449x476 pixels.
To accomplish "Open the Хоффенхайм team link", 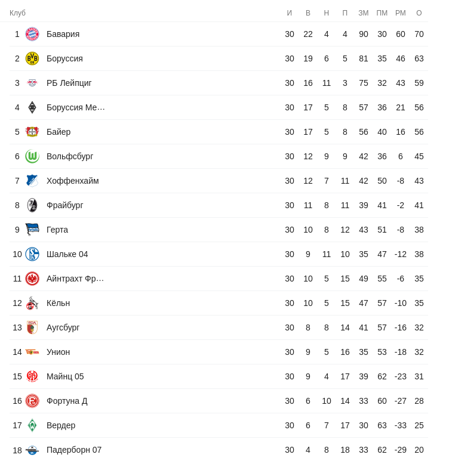I will (x=73, y=181).
